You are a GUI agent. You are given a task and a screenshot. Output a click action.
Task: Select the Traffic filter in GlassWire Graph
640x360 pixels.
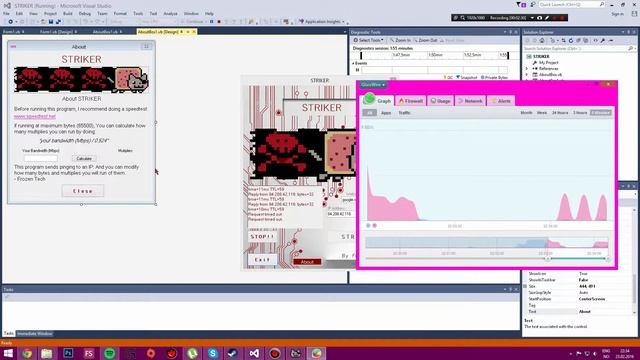(x=404, y=113)
